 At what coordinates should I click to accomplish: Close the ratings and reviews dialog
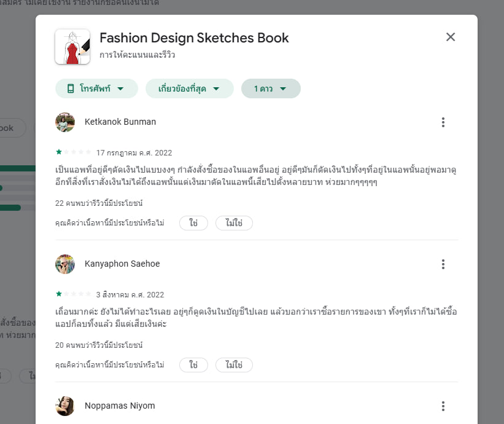(x=451, y=37)
